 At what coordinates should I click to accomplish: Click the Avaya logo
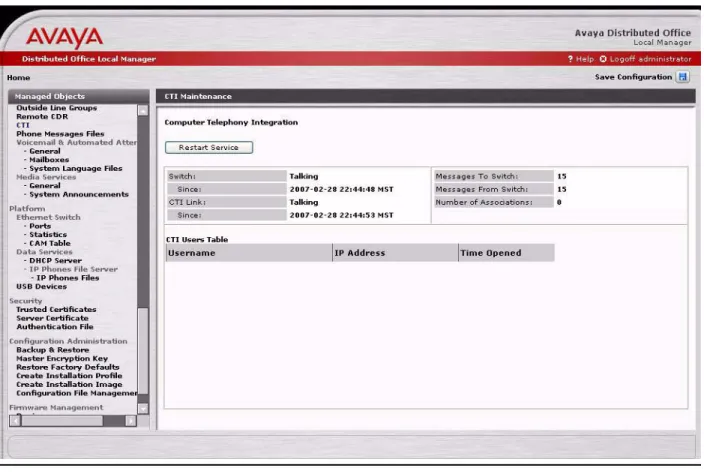[x=64, y=37]
